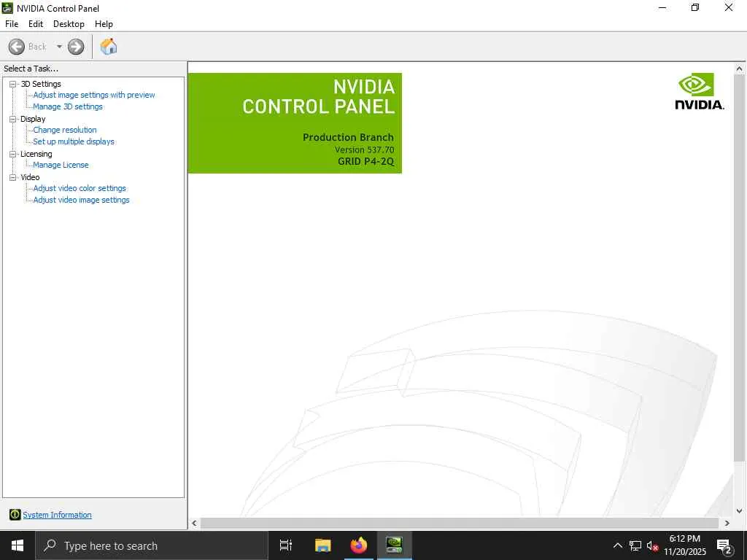Open Firefox from the taskbar
This screenshot has height=560, width=747.
click(x=359, y=545)
